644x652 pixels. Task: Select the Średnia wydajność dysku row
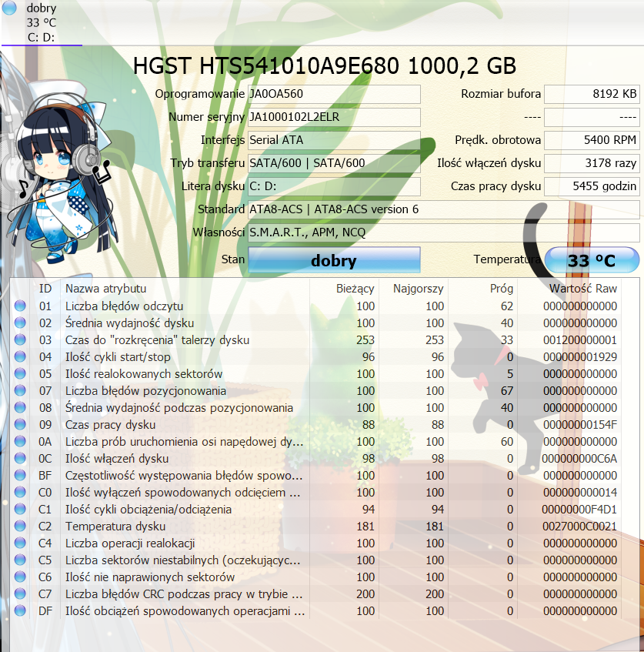coord(316,323)
